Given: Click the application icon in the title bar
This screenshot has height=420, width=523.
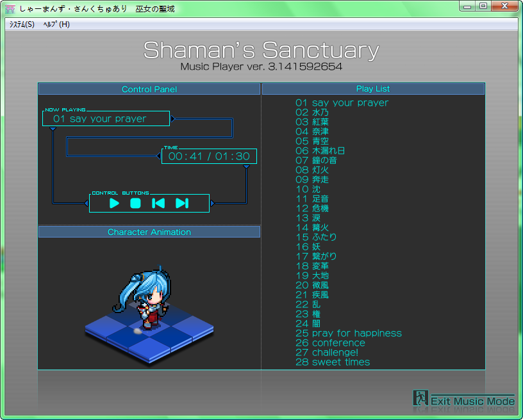Looking at the screenshot, I should 10,8.
